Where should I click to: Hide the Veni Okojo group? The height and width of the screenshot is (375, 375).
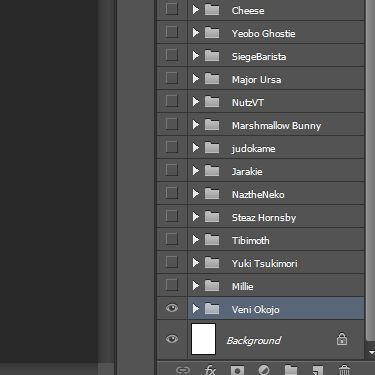(172, 308)
